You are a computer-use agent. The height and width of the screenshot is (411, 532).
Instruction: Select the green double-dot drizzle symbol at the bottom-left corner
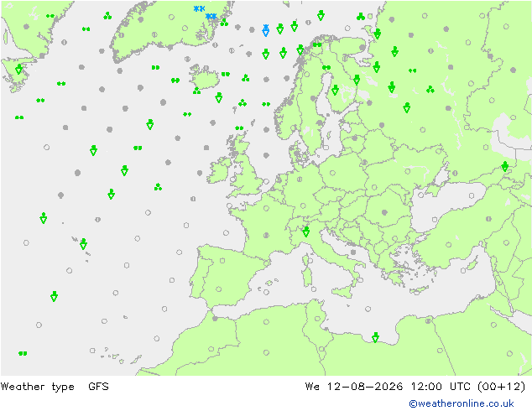pyautogui.click(x=23, y=353)
